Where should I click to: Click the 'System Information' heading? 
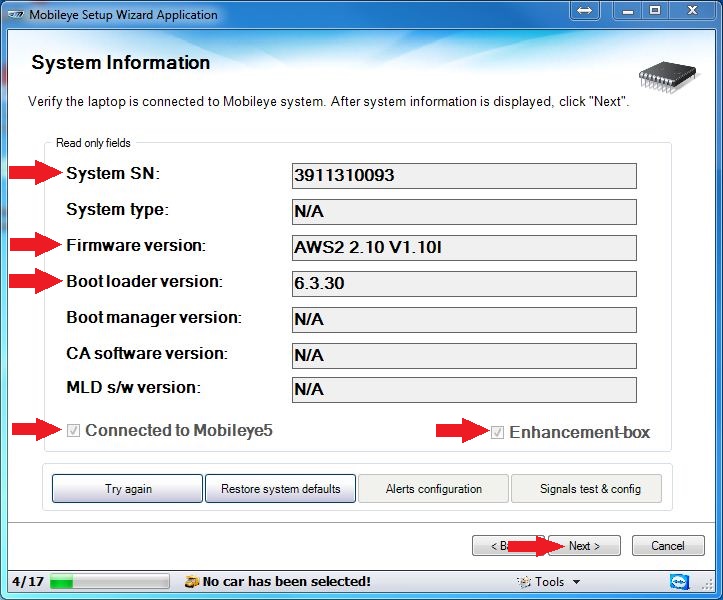pyautogui.click(x=121, y=63)
